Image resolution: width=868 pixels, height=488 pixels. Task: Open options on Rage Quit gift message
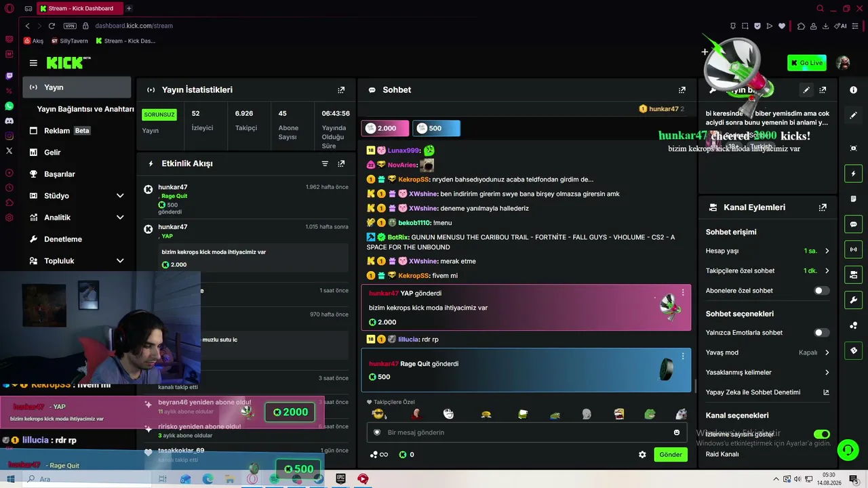point(683,356)
